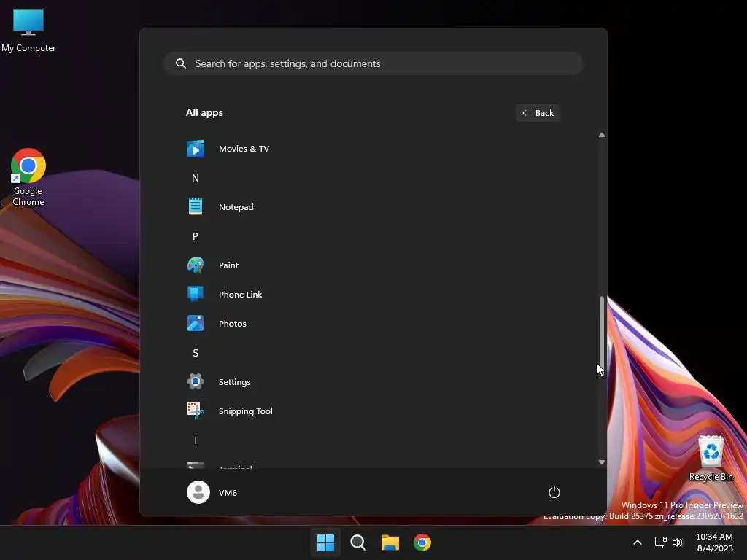Click the 'Paint' label
Viewport: 747px width, 560px height.
click(x=228, y=265)
